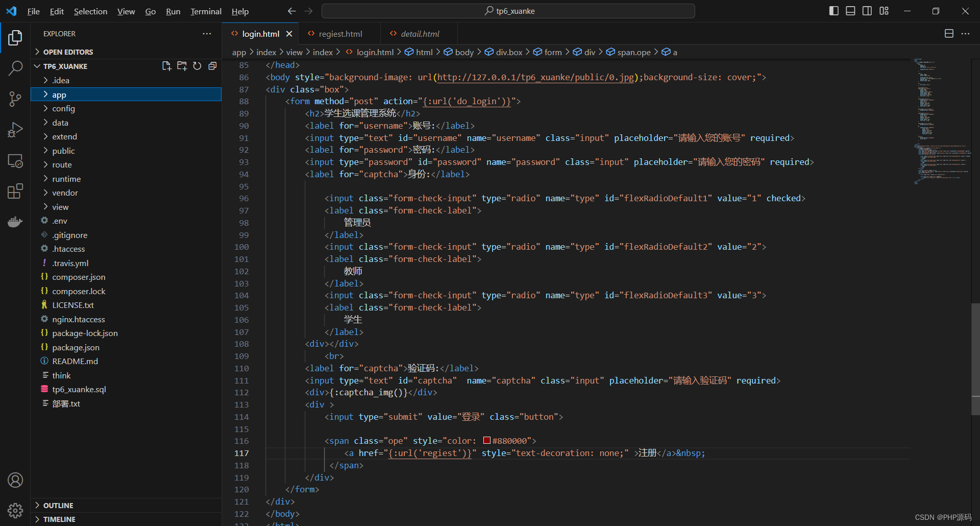Image resolution: width=980 pixels, height=526 pixels.
Task: Open the Source Control view
Action: pos(15,99)
